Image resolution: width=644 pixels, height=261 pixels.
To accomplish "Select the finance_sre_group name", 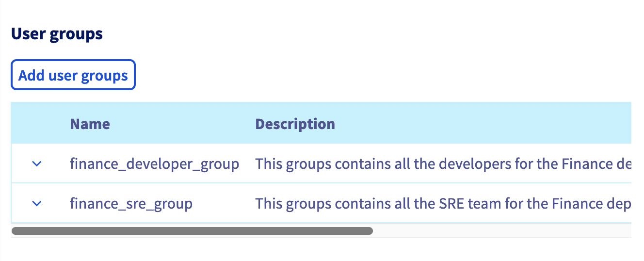I will pyautogui.click(x=131, y=204).
